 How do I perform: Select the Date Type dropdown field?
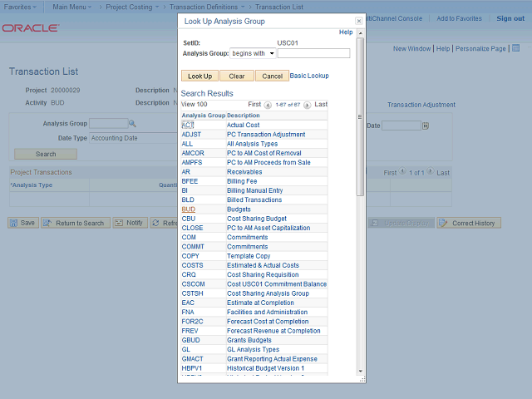point(133,138)
